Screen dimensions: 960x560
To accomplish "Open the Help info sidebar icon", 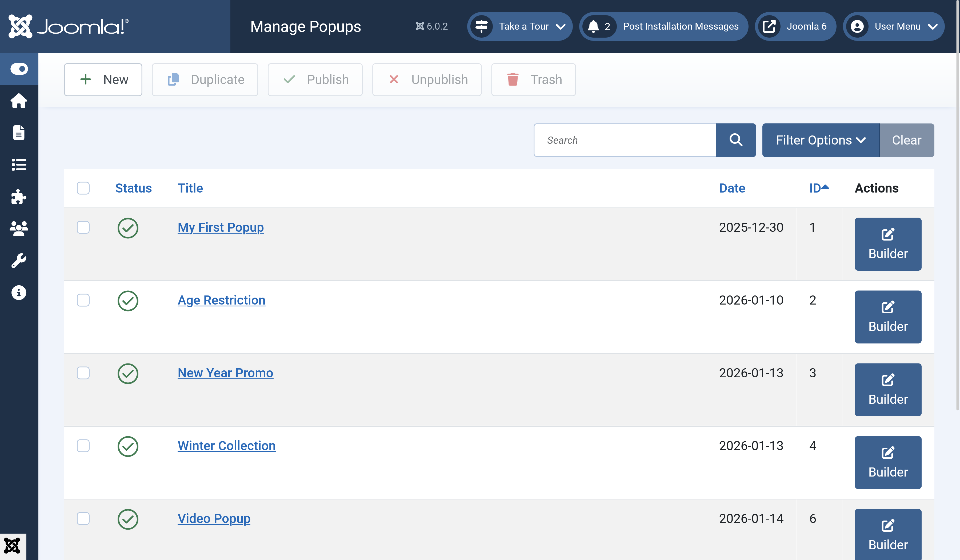I will pos(19,293).
